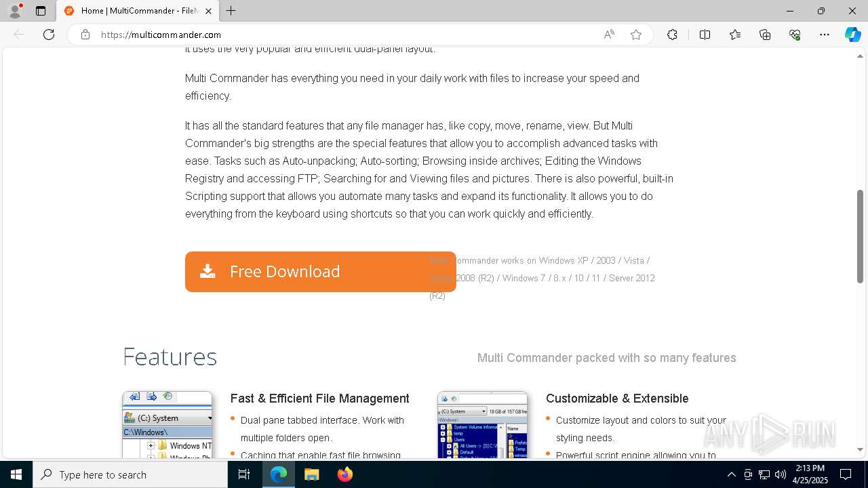Select the 'Customize layout and colors' bullet text
Screen dimensions: 868x488
point(641,428)
